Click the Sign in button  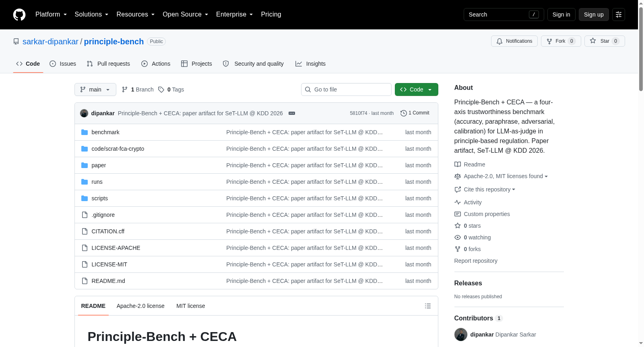561,15
